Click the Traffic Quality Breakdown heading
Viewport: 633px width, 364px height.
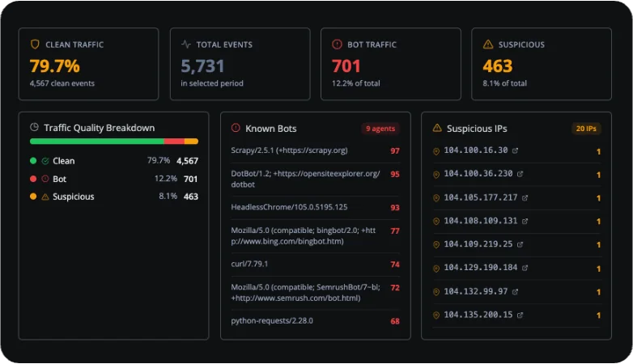tap(100, 128)
